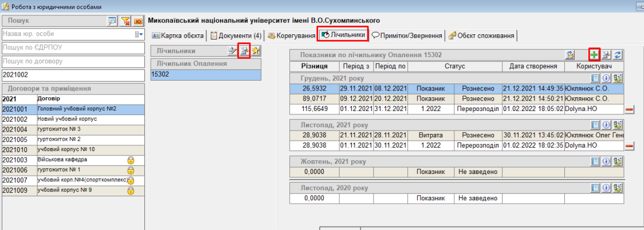Click the search magnifier icon in Пошук header
This screenshot has height=230, width=644.
click(x=112, y=21)
